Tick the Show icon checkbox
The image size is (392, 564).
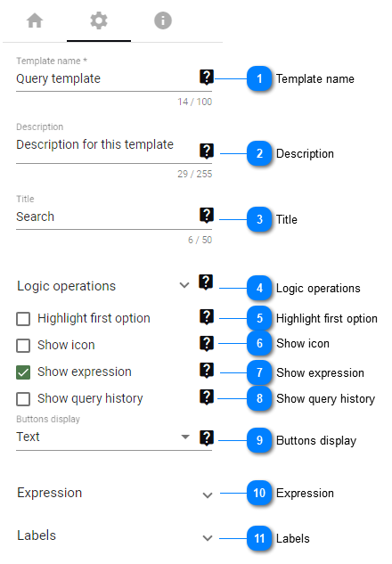point(23,346)
